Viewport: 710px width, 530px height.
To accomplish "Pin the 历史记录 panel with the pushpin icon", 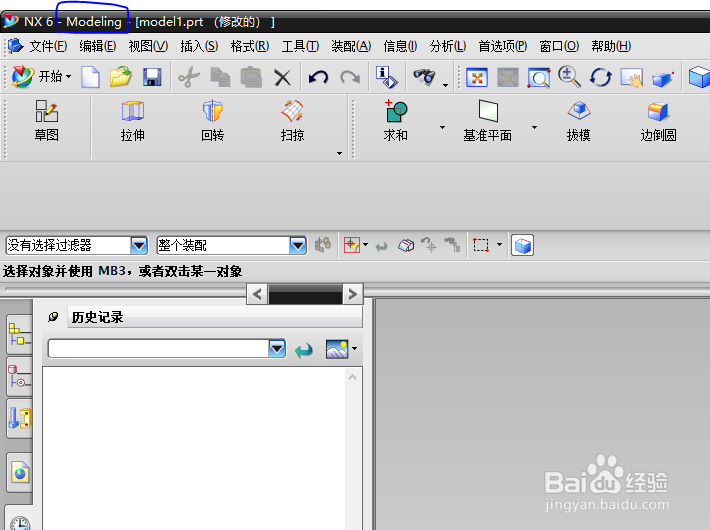I will [53, 317].
